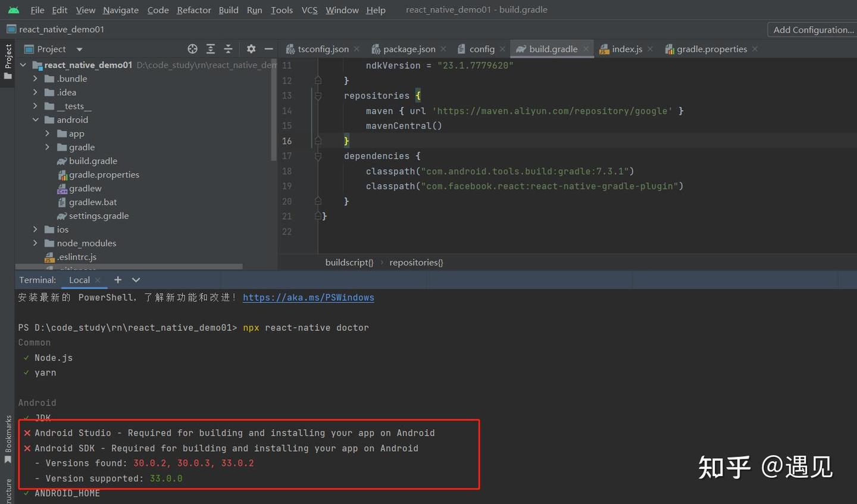Click the Expand All icon in Project toolbar
The image size is (857, 504).
click(x=210, y=49)
